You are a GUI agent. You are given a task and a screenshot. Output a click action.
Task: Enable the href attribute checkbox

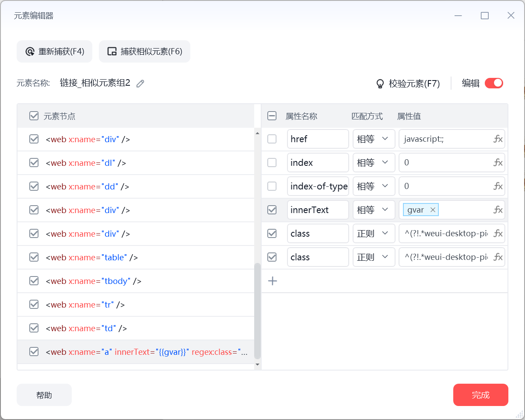click(x=272, y=139)
